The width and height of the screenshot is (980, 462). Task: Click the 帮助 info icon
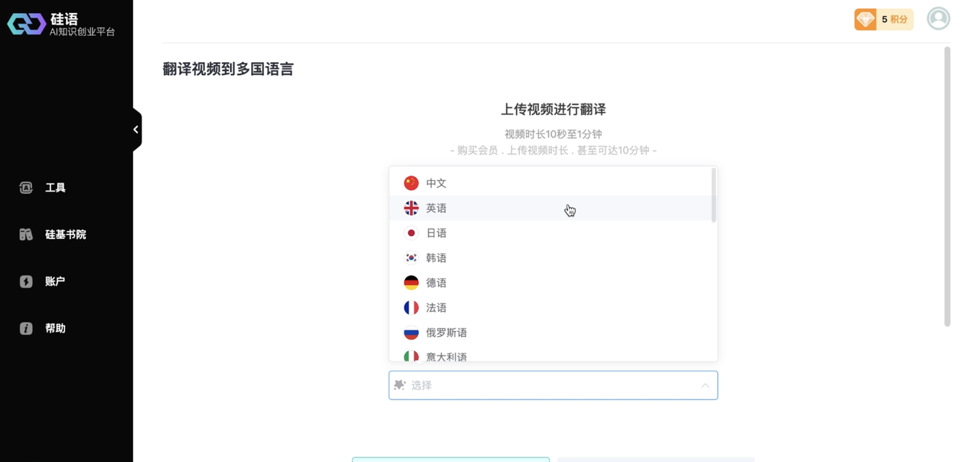[x=26, y=328]
